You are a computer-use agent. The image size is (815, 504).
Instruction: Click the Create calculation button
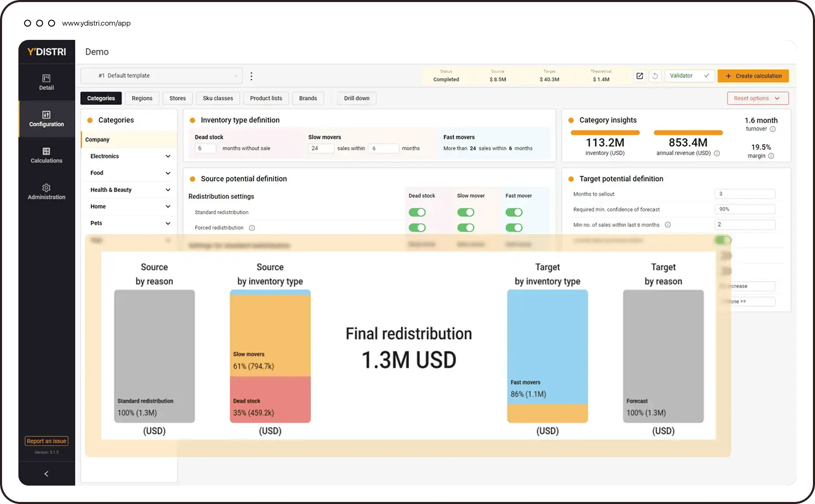753,76
